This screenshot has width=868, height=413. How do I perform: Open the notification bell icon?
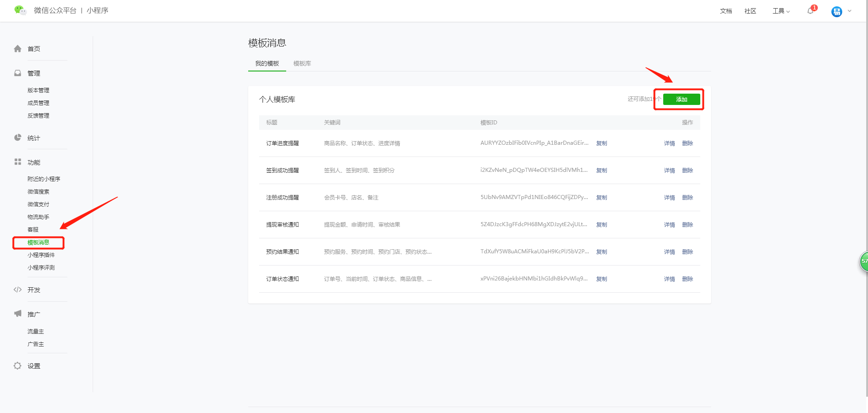[810, 11]
